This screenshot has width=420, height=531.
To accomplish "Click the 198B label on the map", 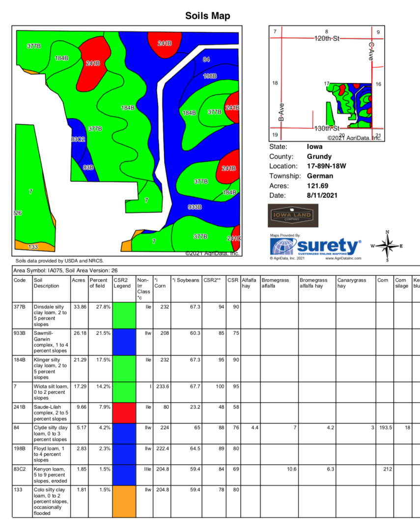I will (210, 76).
